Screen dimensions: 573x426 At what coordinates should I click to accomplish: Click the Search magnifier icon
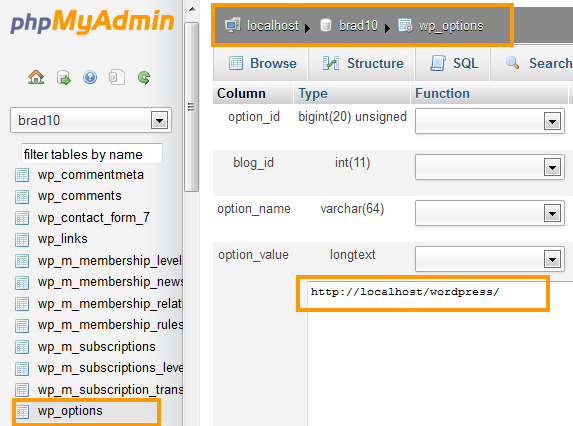point(512,63)
